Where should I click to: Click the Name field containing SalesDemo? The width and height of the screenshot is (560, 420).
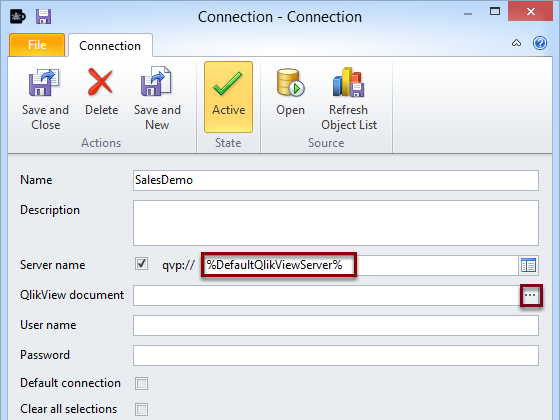click(x=336, y=180)
